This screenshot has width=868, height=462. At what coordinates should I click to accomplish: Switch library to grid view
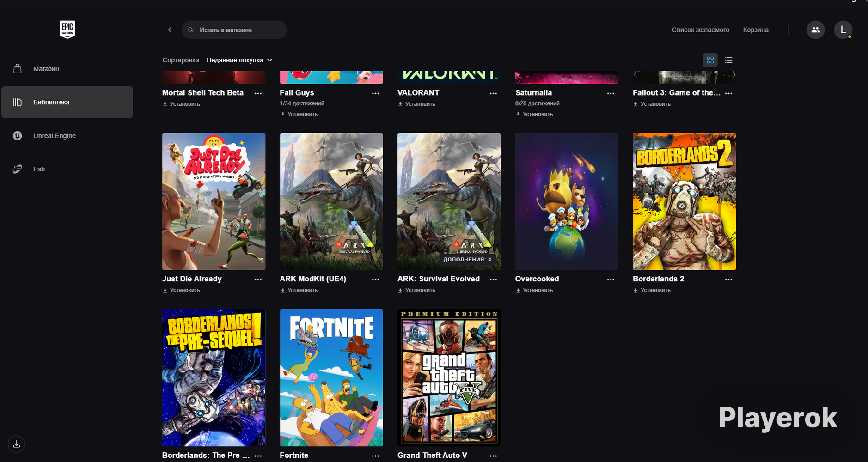pos(710,60)
